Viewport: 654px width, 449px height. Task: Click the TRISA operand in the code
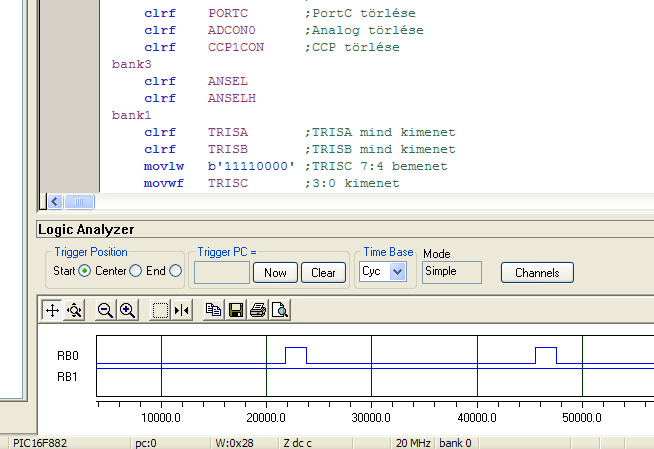(x=228, y=132)
